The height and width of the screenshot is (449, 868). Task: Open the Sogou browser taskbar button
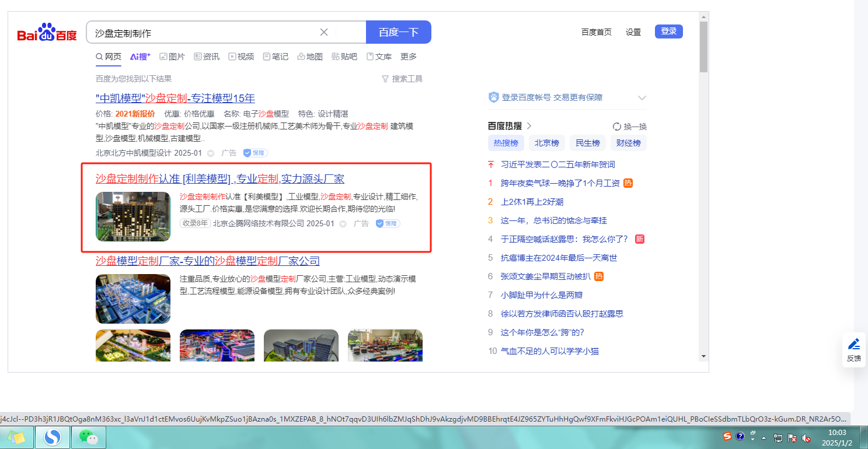[53, 437]
